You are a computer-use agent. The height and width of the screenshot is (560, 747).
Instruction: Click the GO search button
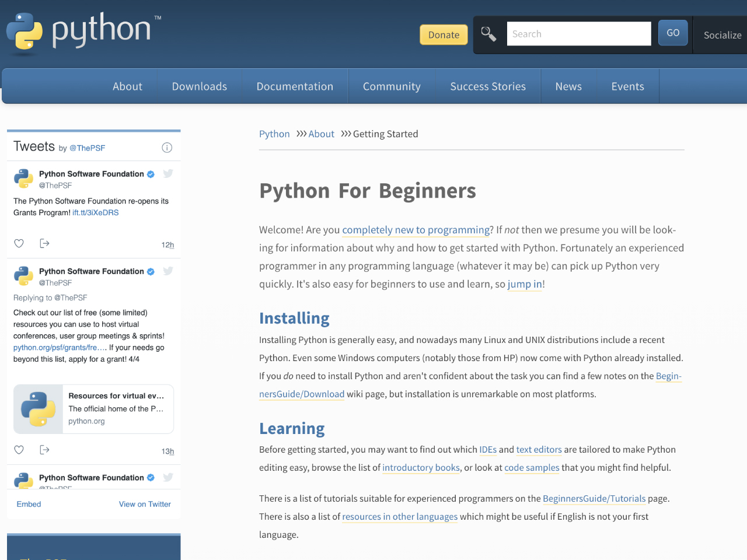(x=673, y=33)
